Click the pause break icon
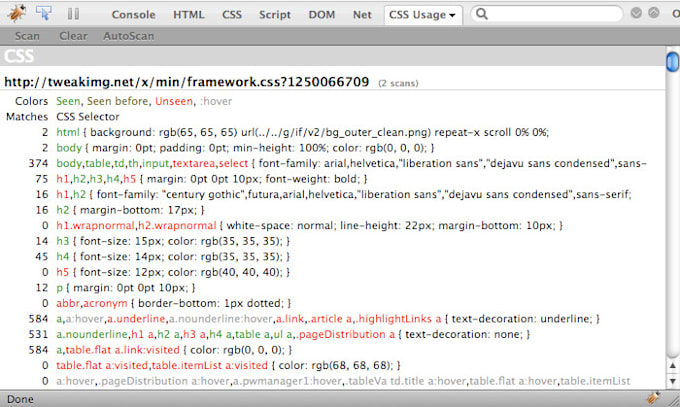Image resolution: width=680 pixels, height=407 pixels. (x=73, y=15)
